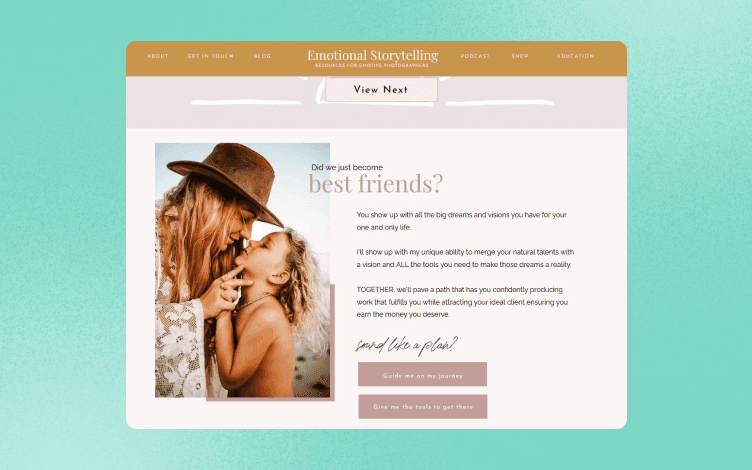Click paragraph starting 'You show up with'
Viewport: 752px width, 470px height.
(x=462, y=221)
